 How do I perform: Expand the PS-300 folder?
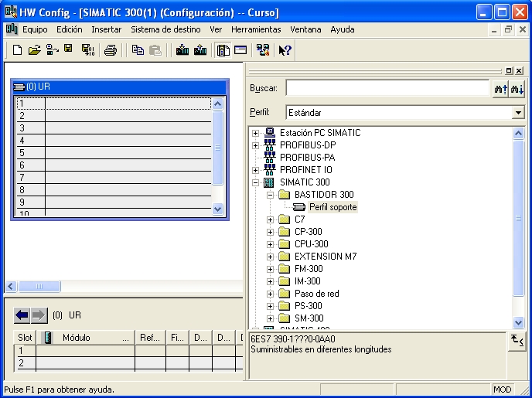click(x=270, y=306)
